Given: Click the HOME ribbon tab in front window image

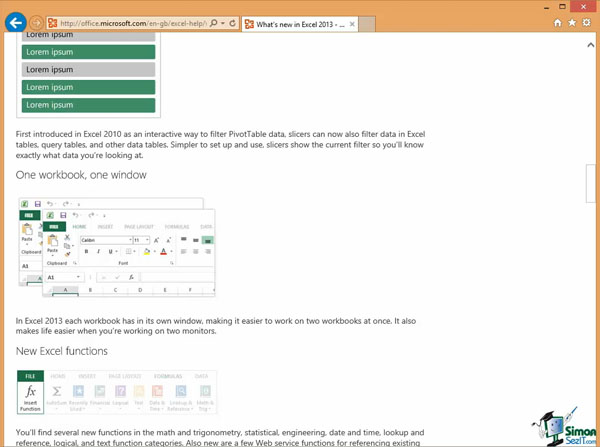Looking at the screenshot, I should pyautogui.click(x=80, y=227).
